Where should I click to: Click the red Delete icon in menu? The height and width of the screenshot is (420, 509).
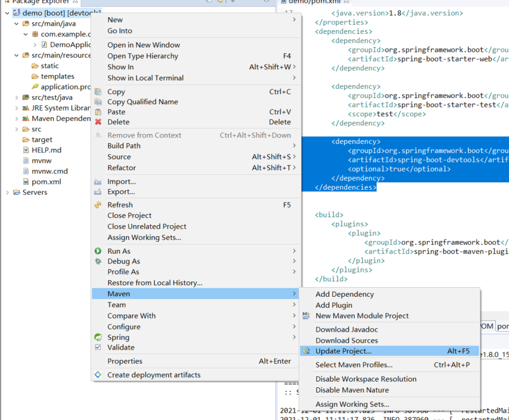click(x=97, y=121)
